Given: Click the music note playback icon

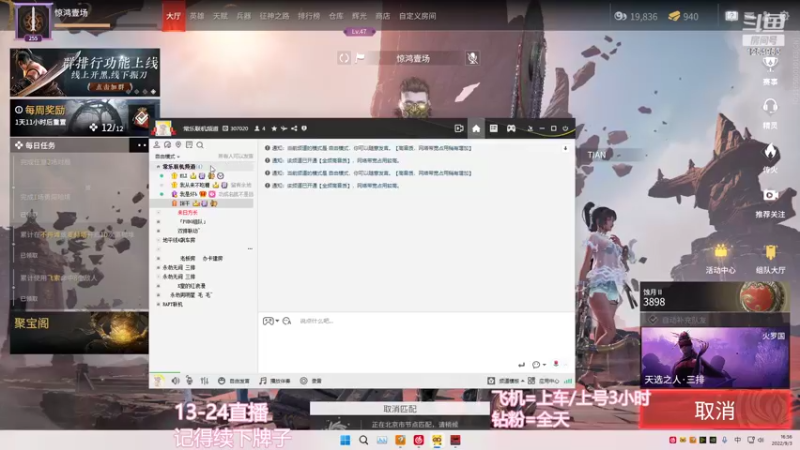Looking at the screenshot, I should (x=263, y=381).
